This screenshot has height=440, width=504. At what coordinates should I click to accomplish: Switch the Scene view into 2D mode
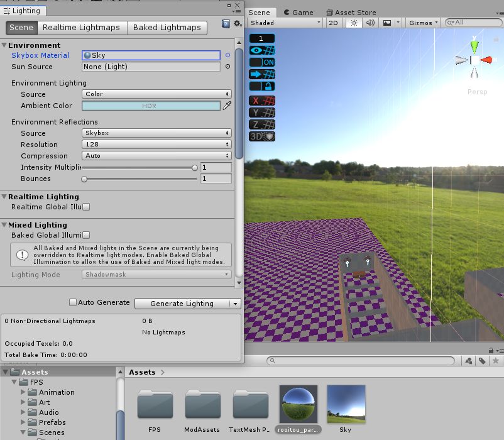[x=333, y=23]
